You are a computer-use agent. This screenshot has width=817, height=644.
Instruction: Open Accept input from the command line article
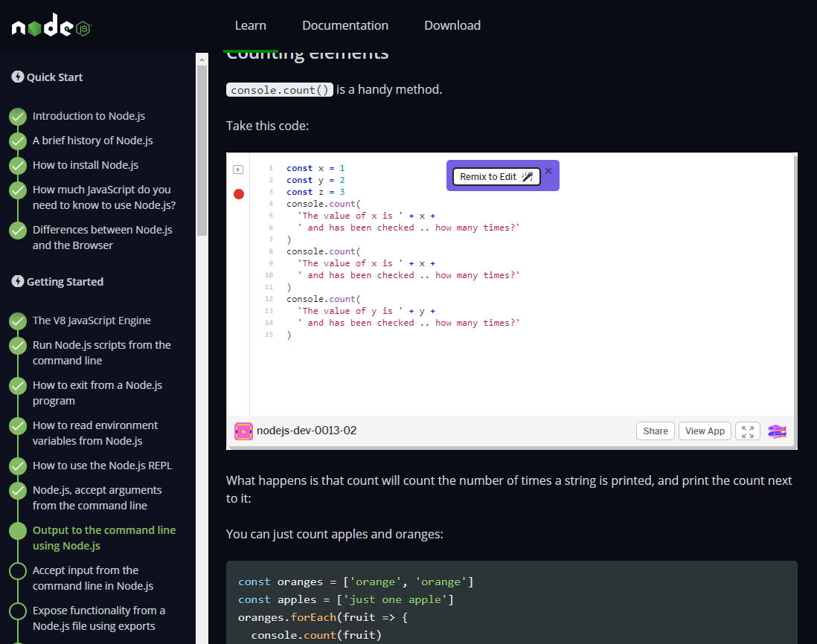(x=93, y=578)
